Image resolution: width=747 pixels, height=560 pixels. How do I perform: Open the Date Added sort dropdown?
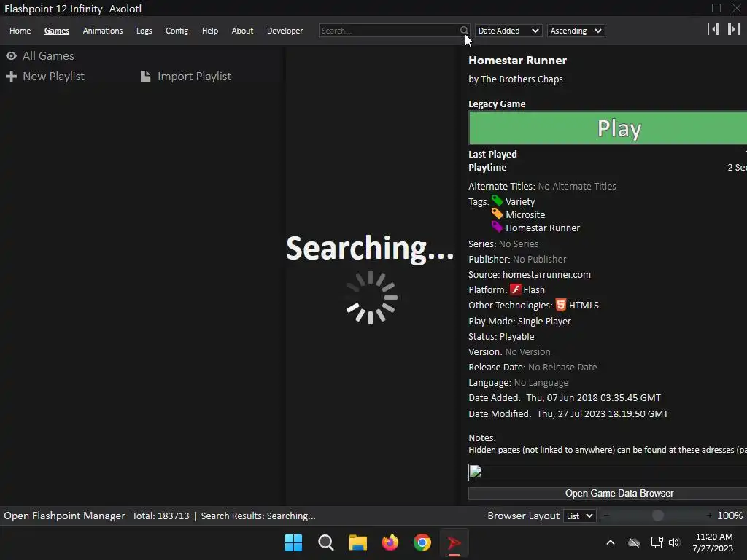(508, 31)
